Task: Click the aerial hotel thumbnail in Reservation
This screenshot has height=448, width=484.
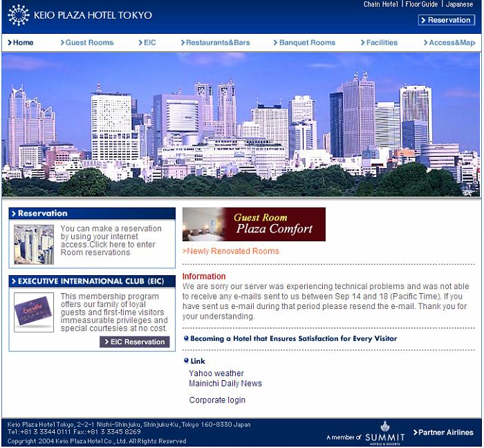Action: tap(34, 245)
